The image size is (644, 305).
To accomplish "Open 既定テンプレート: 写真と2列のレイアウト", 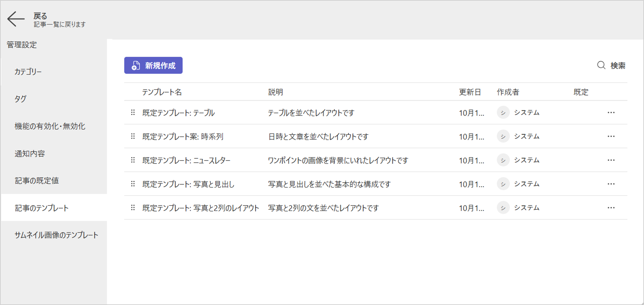I will [201, 208].
